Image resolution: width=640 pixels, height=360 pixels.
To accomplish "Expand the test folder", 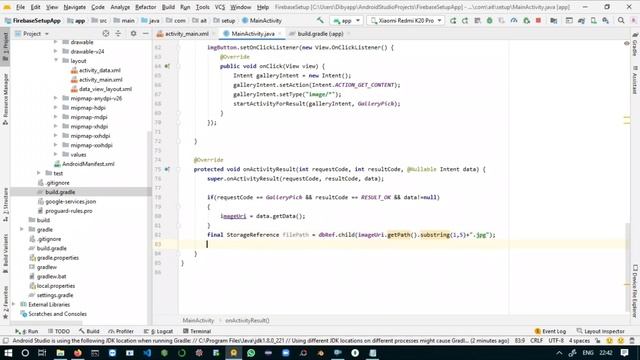I will click(x=39, y=173).
